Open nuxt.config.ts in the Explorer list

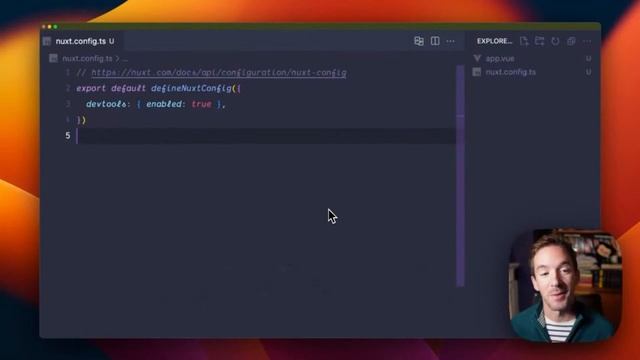click(x=511, y=72)
